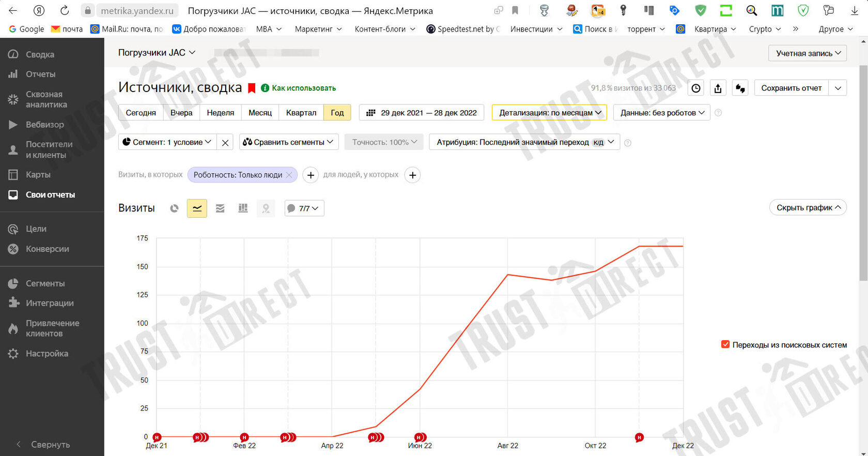Expand arrow next to Сохранить отчет
Viewport: 868px width, 456px height.
[x=838, y=88]
